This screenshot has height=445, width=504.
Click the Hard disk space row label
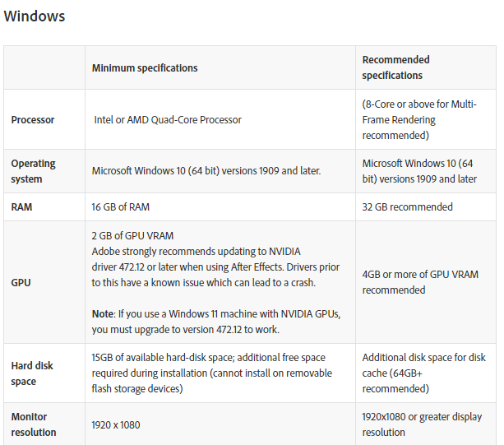[32, 373]
